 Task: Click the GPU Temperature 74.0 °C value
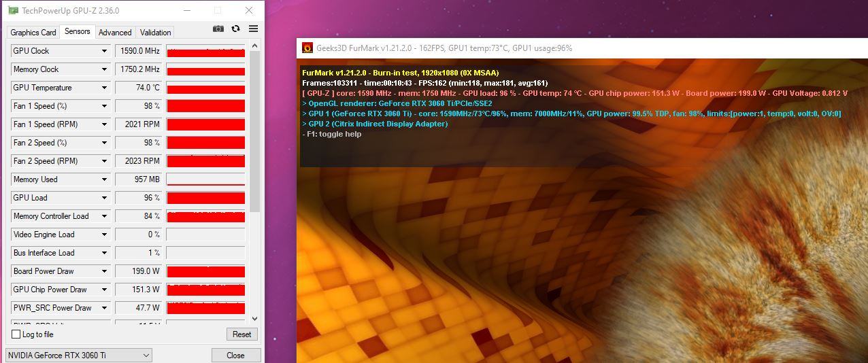pos(139,88)
